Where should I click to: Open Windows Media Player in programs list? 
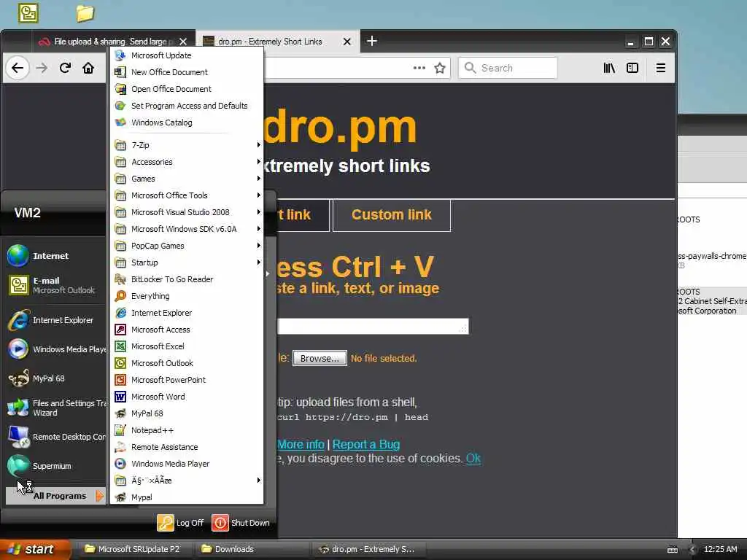pos(187,464)
